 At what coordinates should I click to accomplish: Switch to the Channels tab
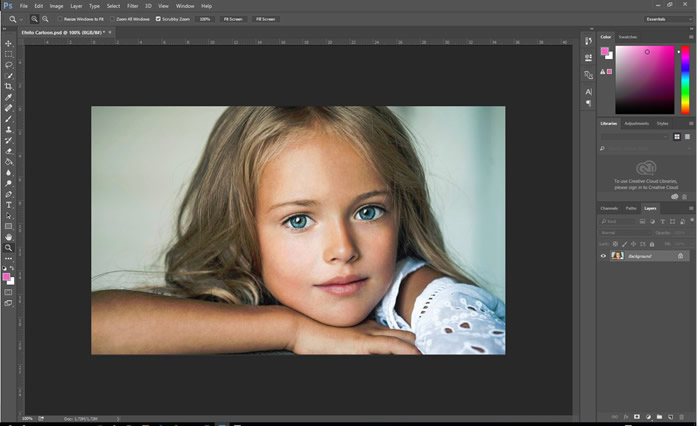pyautogui.click(x=609, y=208)
